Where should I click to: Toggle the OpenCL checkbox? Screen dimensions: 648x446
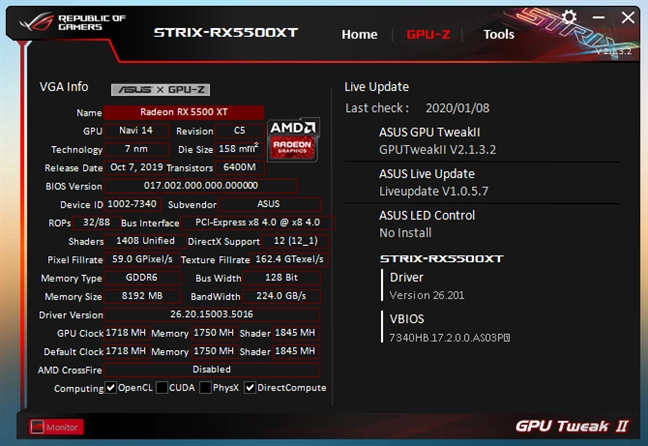pyautogui.click(x=110, y=388)
